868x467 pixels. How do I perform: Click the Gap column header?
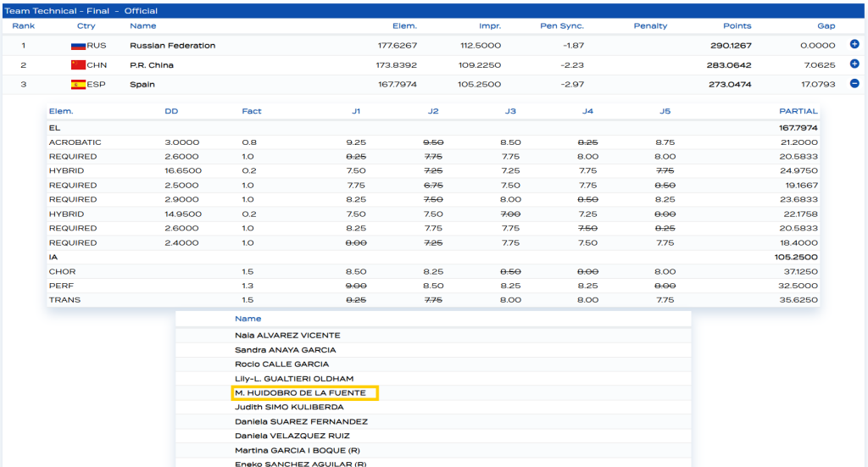826,26
